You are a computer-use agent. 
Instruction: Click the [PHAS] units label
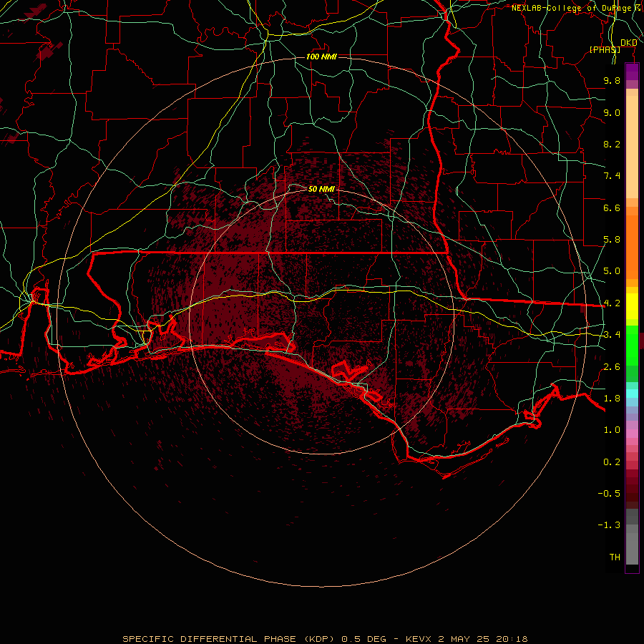point(605,49)
